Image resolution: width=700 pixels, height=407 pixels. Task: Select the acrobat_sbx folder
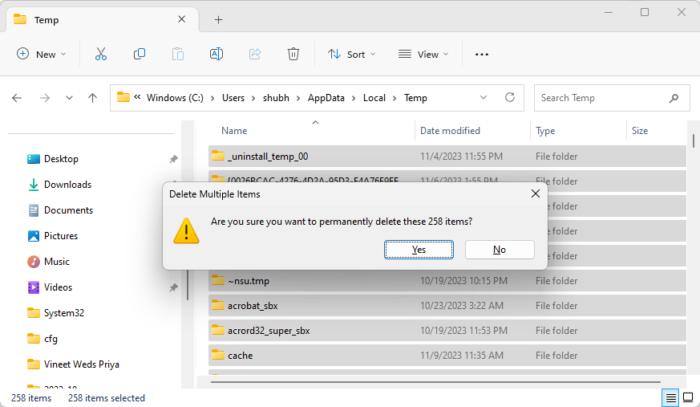(x=447, y=306)
